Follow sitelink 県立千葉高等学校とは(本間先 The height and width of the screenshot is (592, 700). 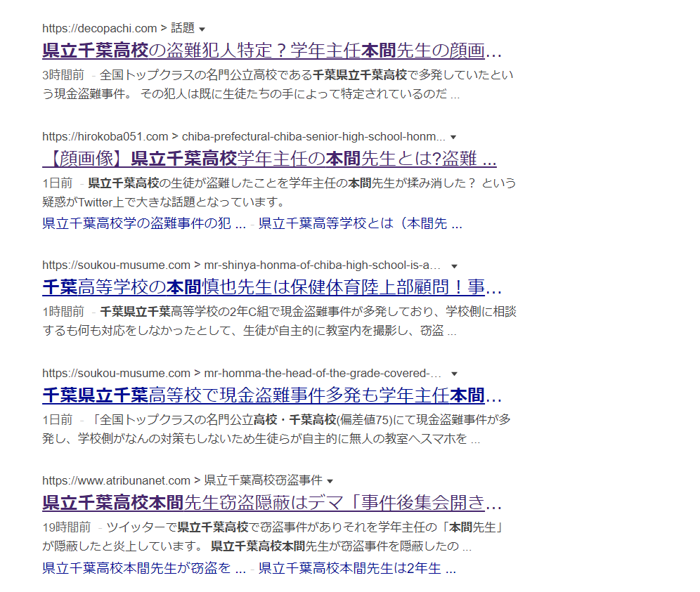(x=361, y=223)
